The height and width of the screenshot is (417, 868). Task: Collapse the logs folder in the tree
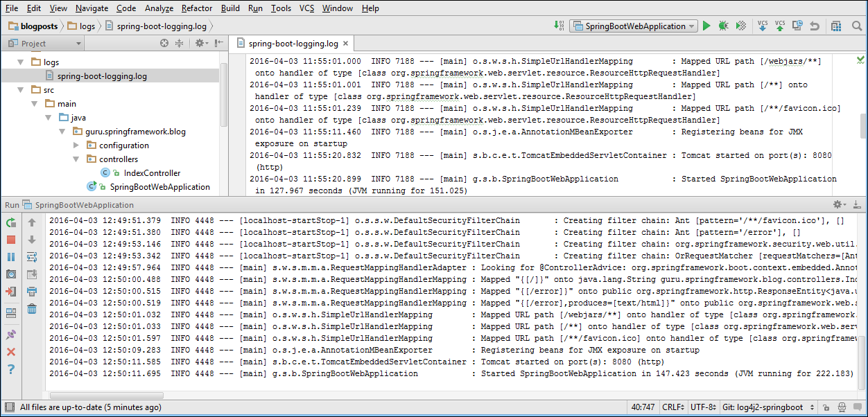click(19, 62)
